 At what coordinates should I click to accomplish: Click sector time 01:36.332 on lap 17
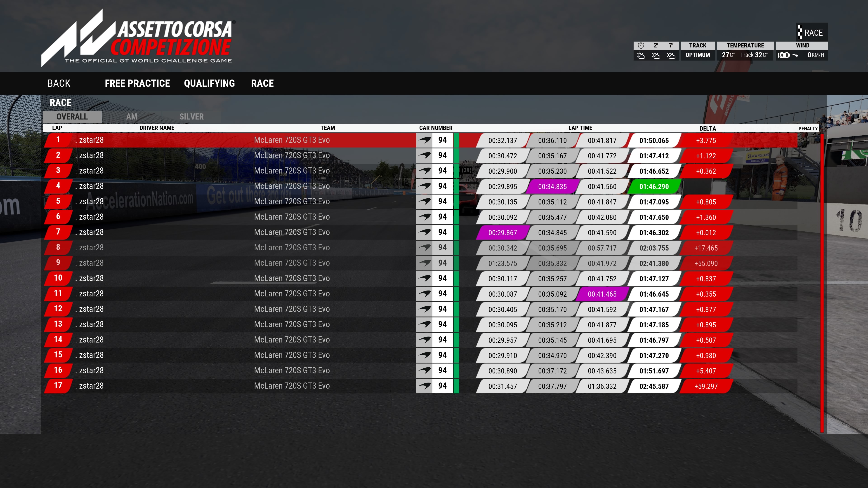pyautogui.click(x=602, y=386)
